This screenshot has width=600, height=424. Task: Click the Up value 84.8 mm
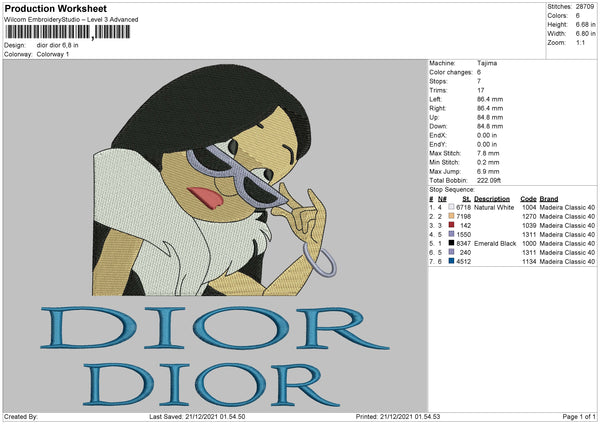490,117
